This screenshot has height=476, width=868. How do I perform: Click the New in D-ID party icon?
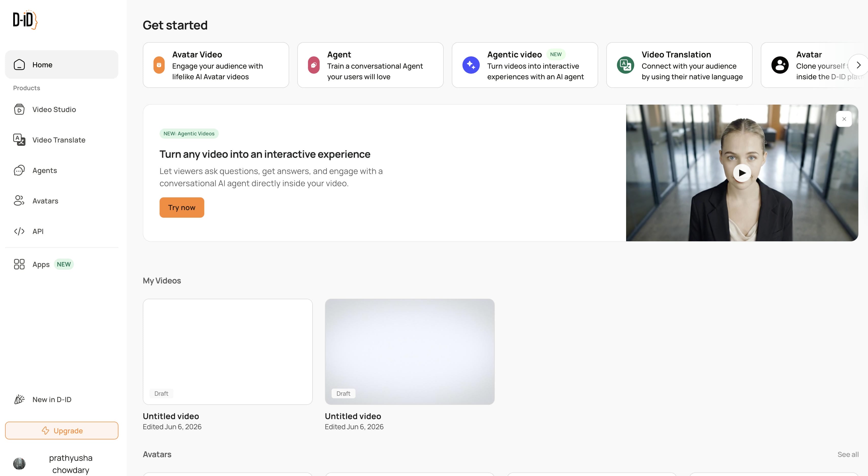[19, 400]
